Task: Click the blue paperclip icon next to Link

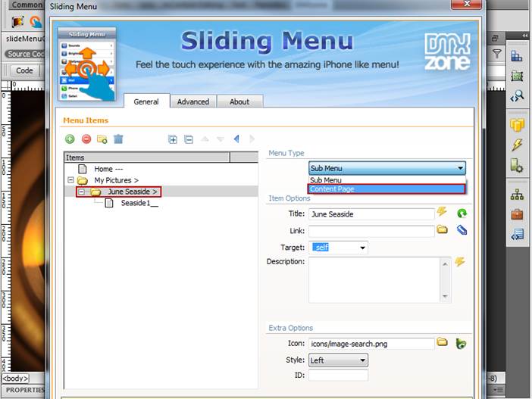Action: 462,230
